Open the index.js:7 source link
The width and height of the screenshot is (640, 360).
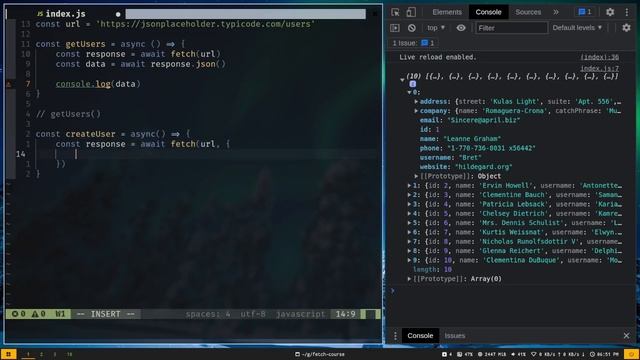(600, 69)
